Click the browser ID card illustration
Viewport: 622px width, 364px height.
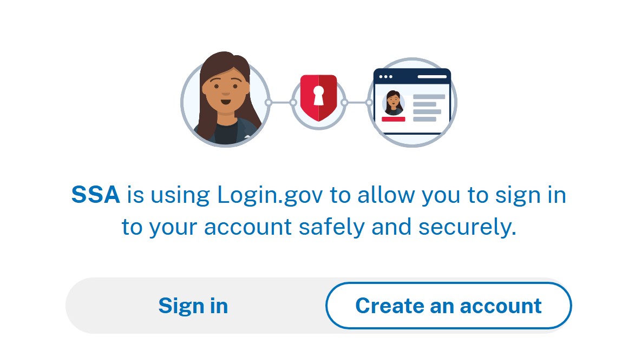(x=412, y=102)
